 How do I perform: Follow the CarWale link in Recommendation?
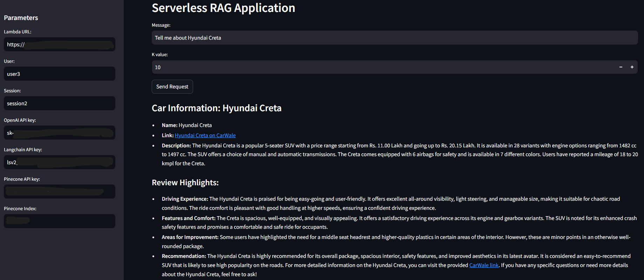pos(484,265)
